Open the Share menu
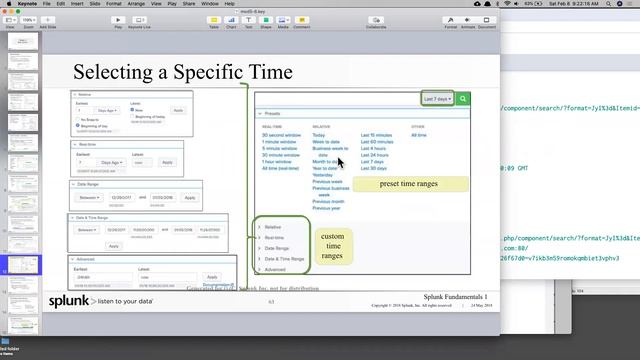The width and height of the screenshot is (640, 360). click(189, 4)
